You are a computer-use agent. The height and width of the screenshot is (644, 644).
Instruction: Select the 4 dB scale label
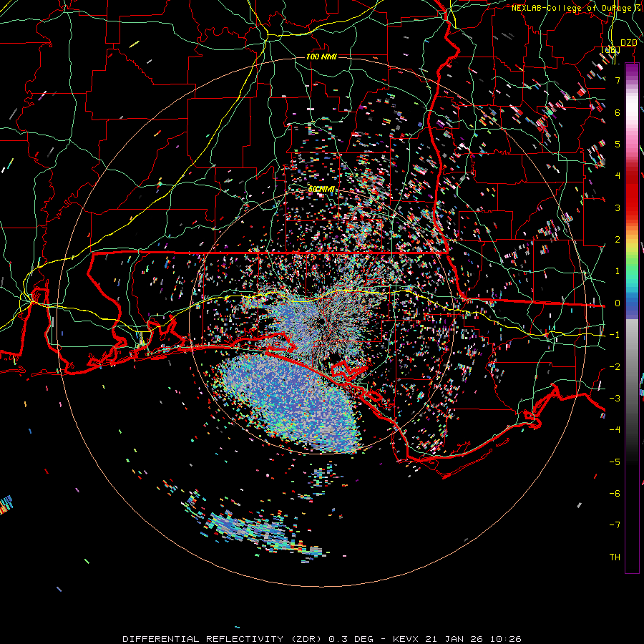[618, 176]
